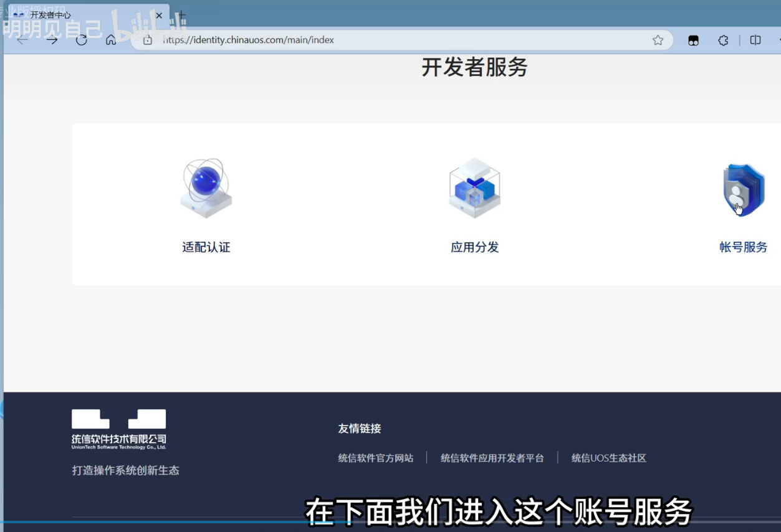Click the 应用分发 cube icon
The width and height of the screenshot is (781, 532).
point(475,188)
